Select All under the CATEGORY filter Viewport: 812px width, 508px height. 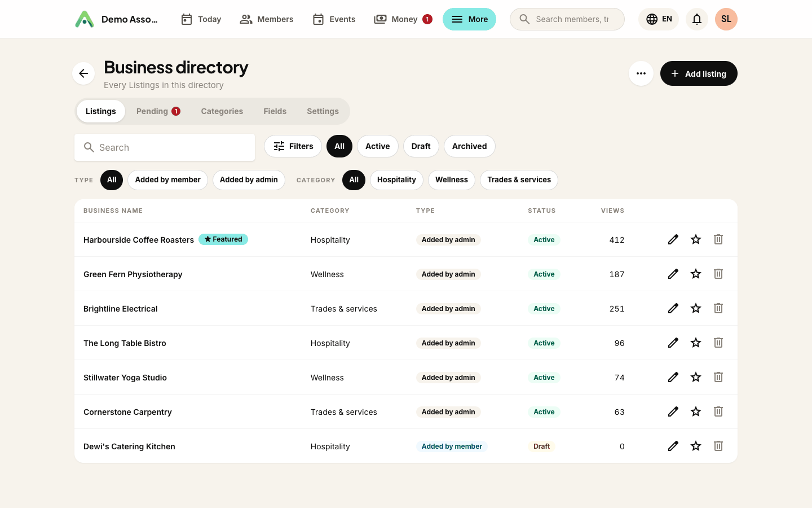[354, 180]
